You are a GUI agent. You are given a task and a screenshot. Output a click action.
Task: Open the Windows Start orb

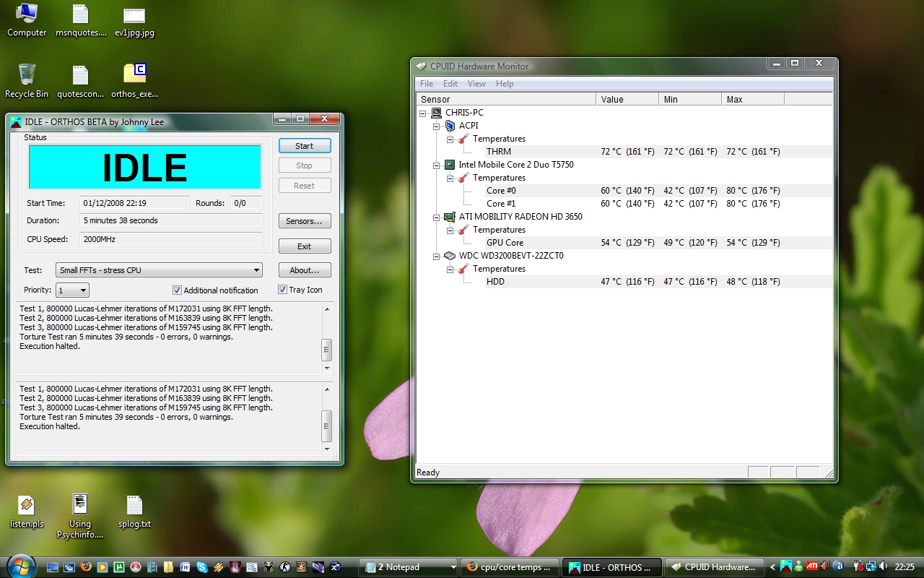click(x=20, y=566)
